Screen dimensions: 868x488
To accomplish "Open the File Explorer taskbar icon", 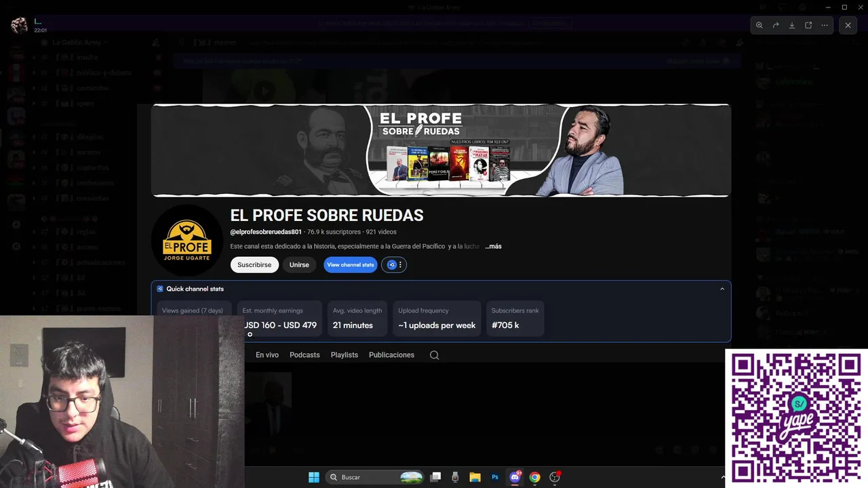I will point(475,477).
